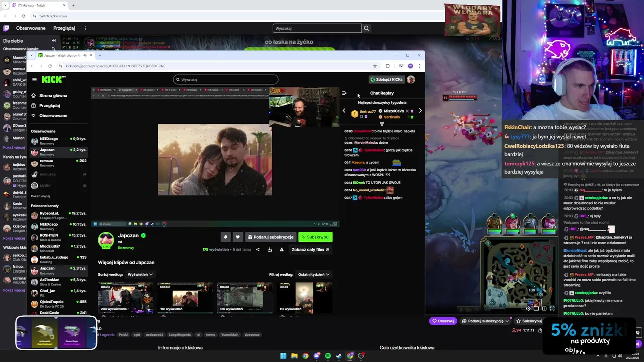Open Twitch three-dot more menu
This screenshot has height=362, width=644.
click(85, 28)
